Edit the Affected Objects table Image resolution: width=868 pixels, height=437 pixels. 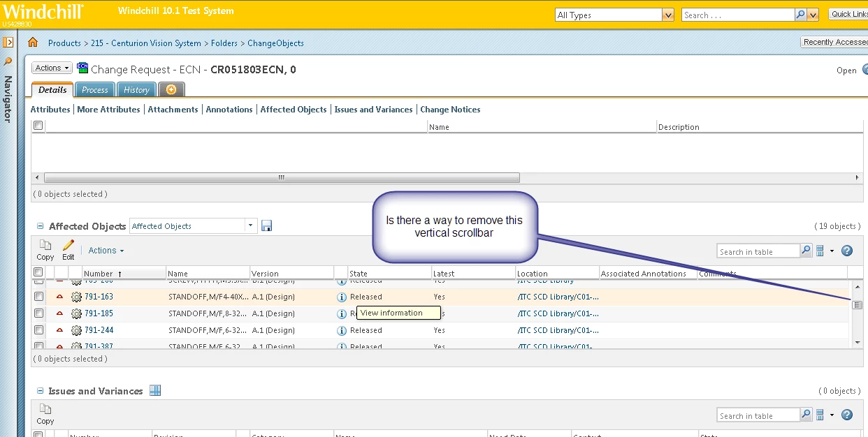68,250
